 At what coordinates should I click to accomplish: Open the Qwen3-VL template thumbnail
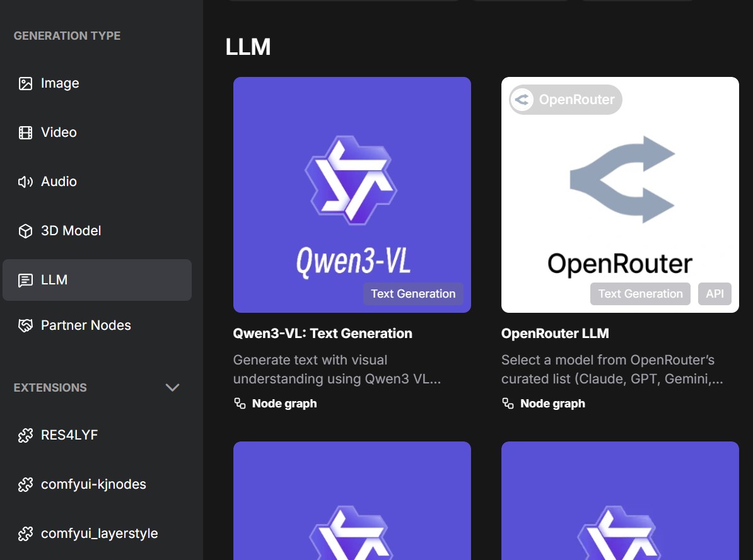click(352, 194)
